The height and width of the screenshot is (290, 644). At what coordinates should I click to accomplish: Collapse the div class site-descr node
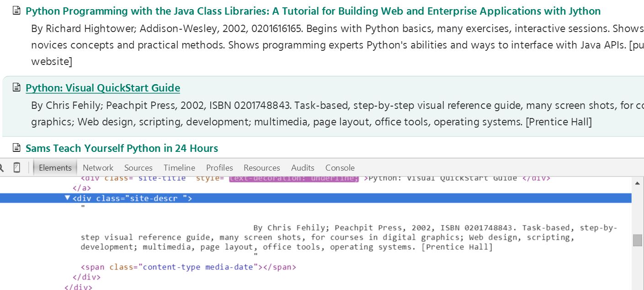tap(68, 198)
